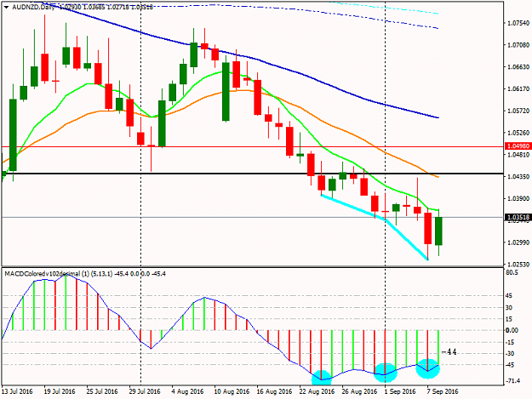
Task: Click the 25 Jul 2016 date label
Action: click(102, 391)
